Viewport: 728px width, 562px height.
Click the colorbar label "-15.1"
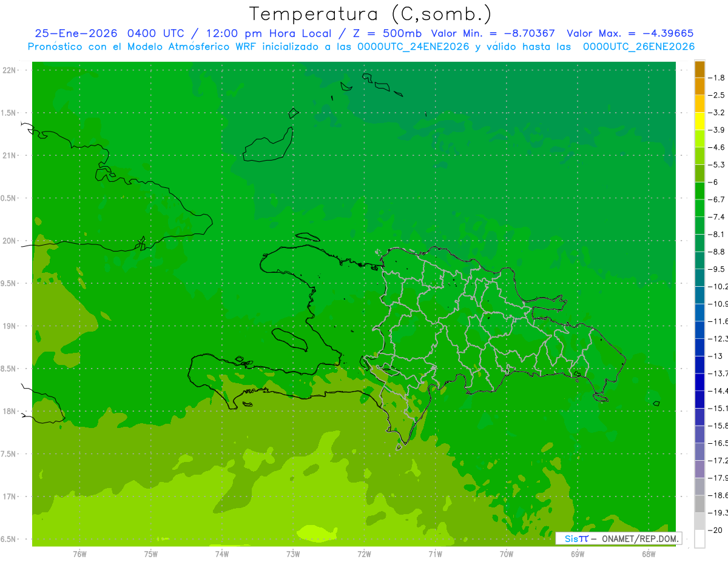[718, 408]
